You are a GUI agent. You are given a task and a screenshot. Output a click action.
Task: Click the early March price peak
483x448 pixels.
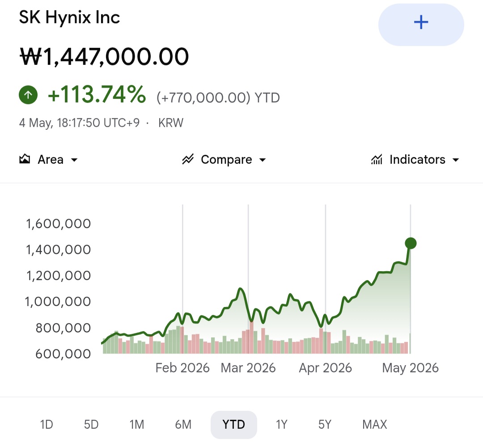pyautogui.click(x=240, y=289)
